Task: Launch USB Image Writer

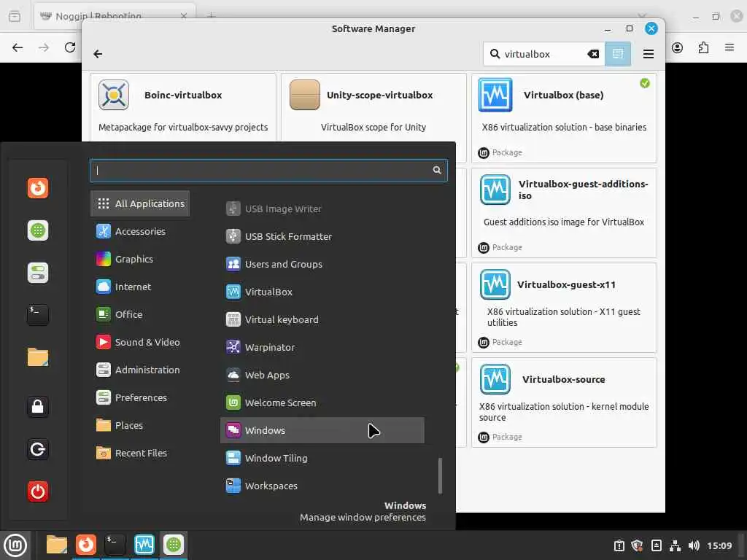Action: [x=322, y=209]
